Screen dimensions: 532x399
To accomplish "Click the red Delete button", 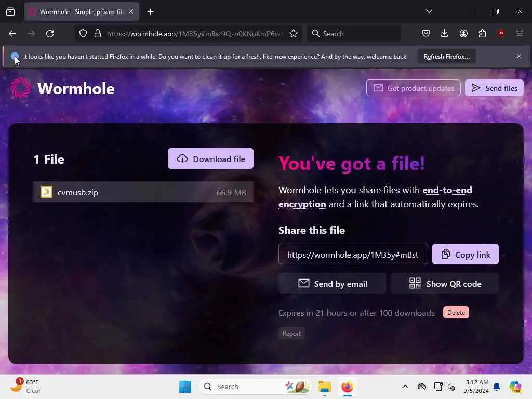I will (x=456, y=312).
